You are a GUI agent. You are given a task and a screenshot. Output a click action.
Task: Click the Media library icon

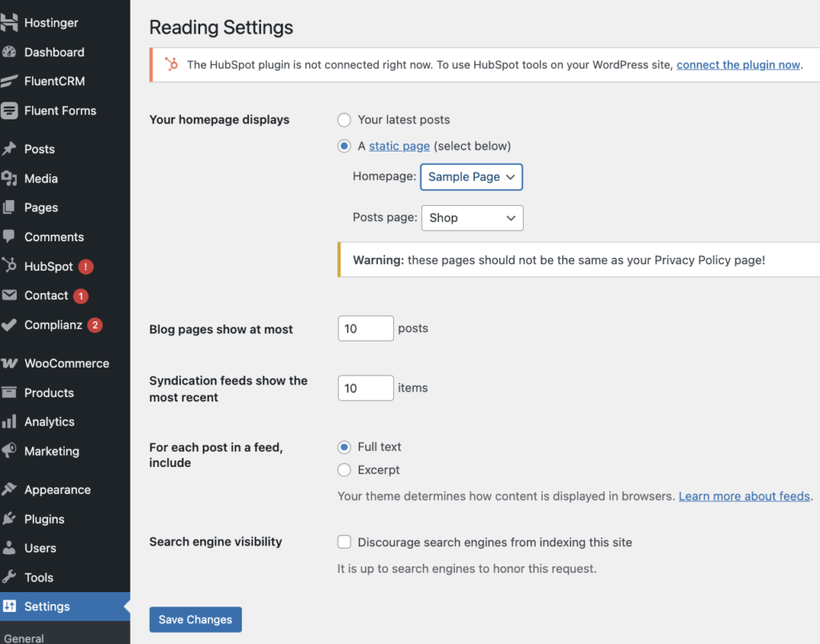[9, 179]
